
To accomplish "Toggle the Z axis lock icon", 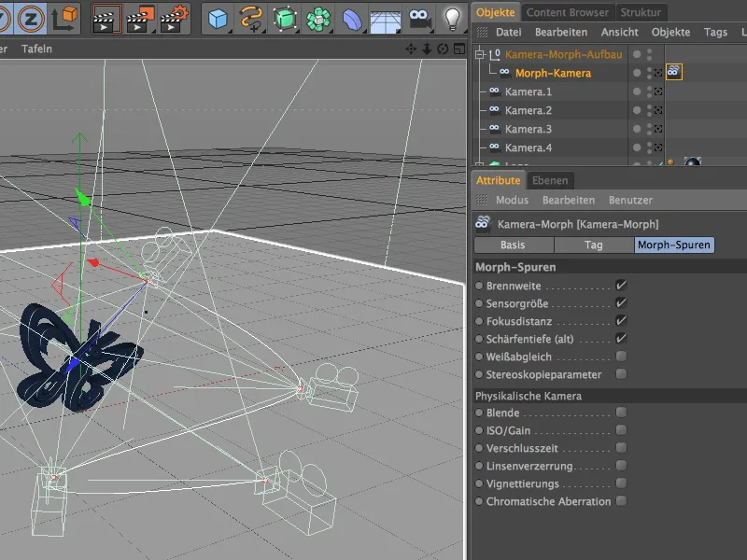I will (31, 19).
